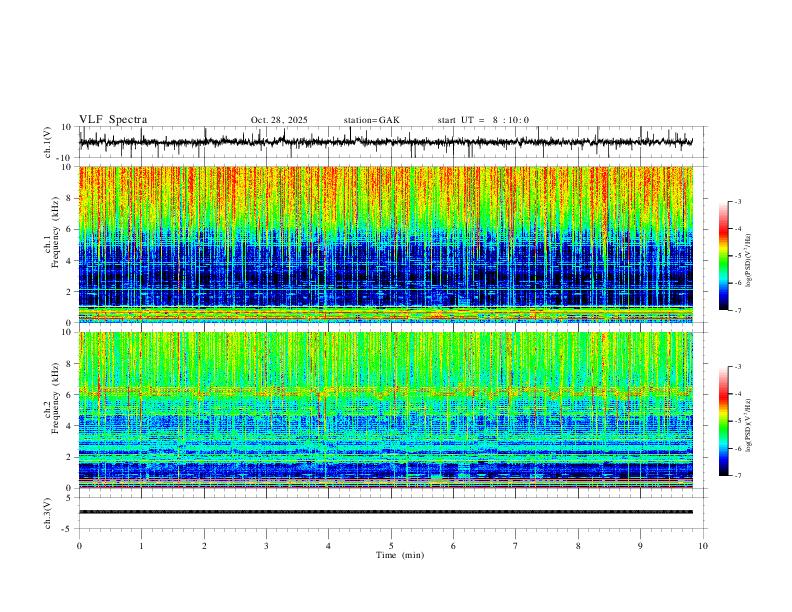Click inside the ch.1 spectrogram panel

point(386,244)
